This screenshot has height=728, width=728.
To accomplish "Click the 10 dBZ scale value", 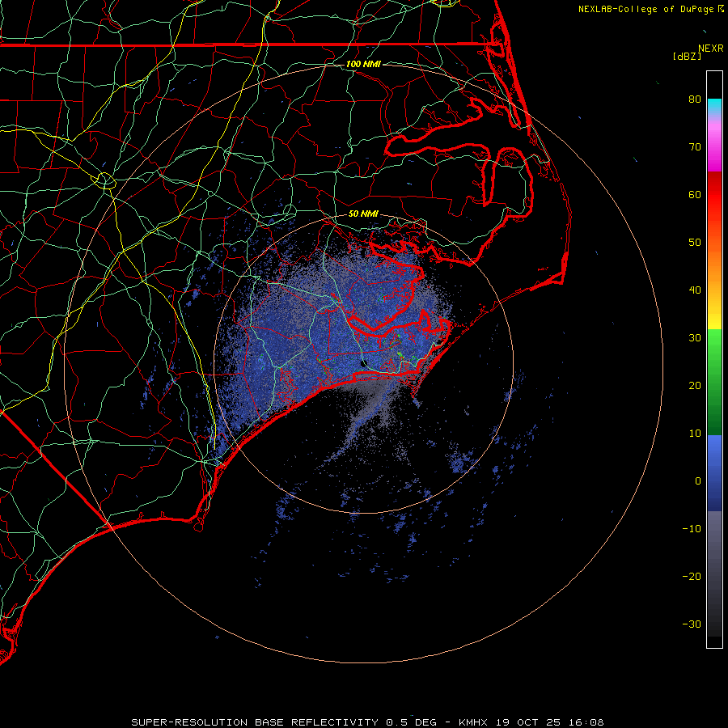I will point(695,434).
